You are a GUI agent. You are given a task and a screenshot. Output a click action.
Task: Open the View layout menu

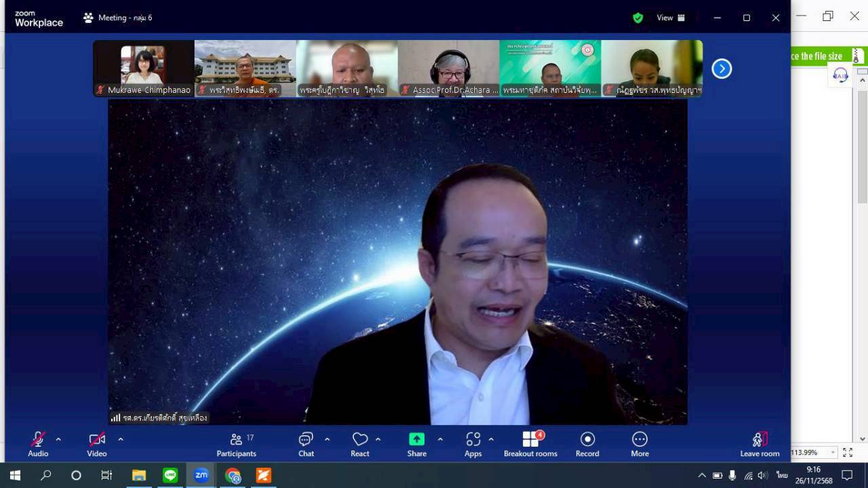pyautogui.click(x=671, y=18)
